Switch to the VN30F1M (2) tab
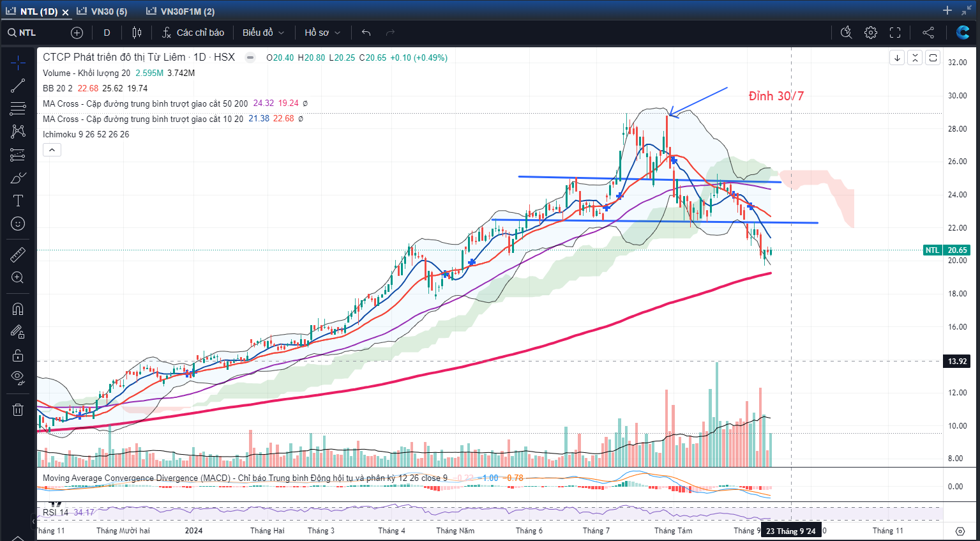This screenshot has height=541, width=980. [181, 11]
